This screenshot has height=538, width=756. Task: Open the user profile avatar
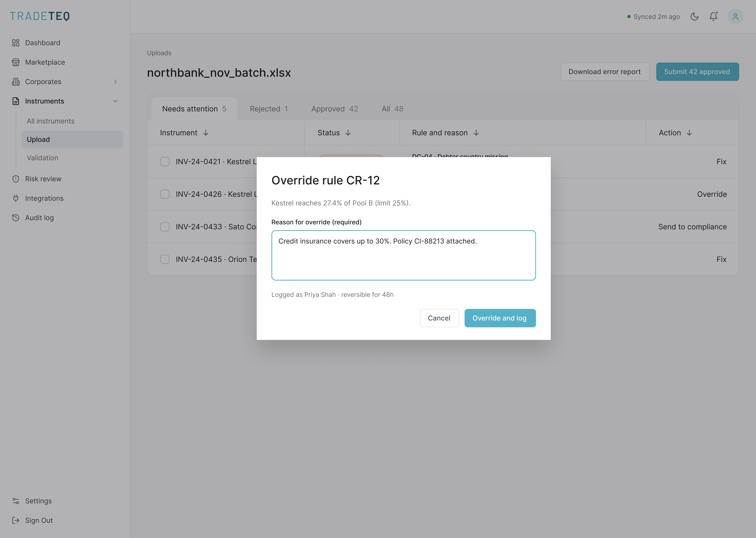coord(736,17)
